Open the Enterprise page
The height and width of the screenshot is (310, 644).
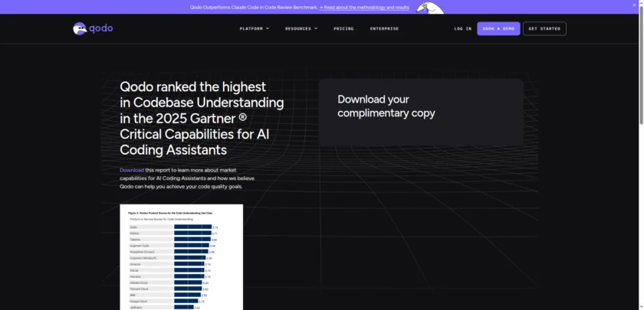point(384,29)
